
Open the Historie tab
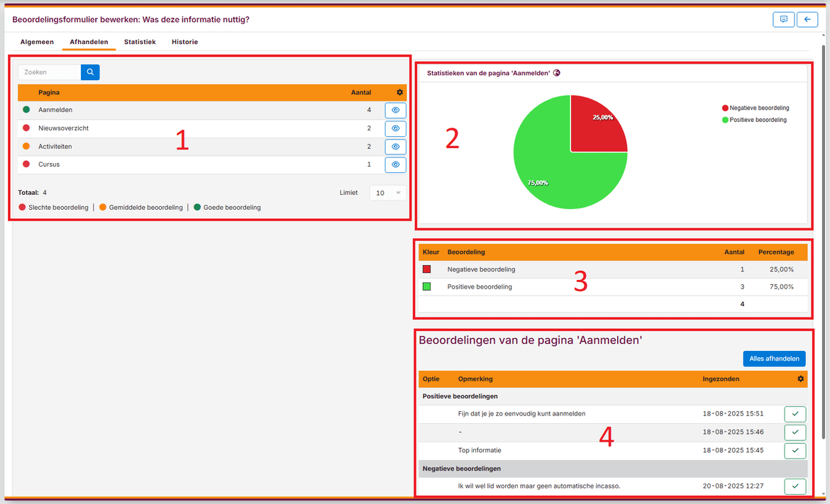(184, 43)
